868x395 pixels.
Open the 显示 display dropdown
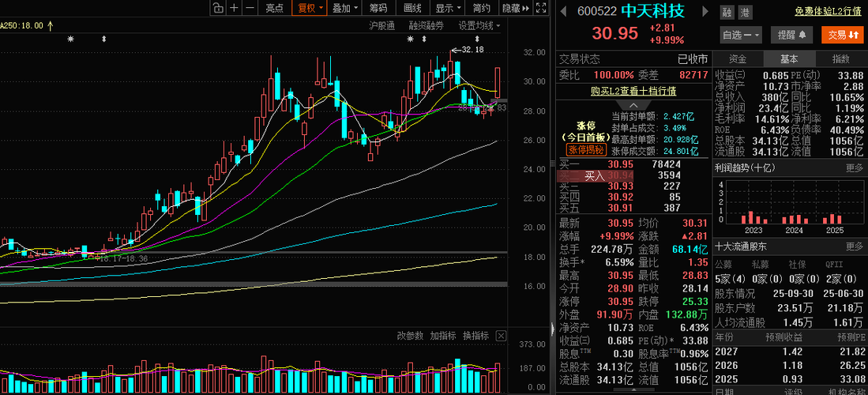click(x=449, y=8)
